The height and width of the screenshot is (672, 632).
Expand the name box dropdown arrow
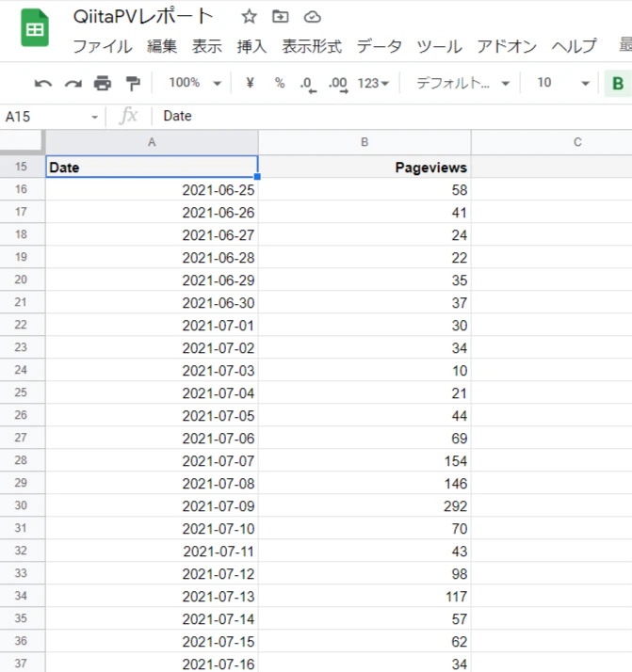[94, 117]
